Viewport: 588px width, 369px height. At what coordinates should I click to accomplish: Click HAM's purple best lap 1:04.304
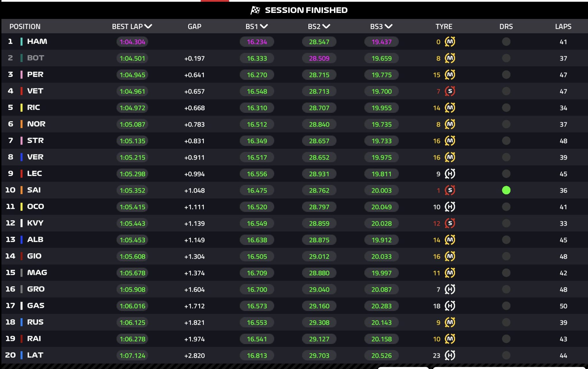132,42
